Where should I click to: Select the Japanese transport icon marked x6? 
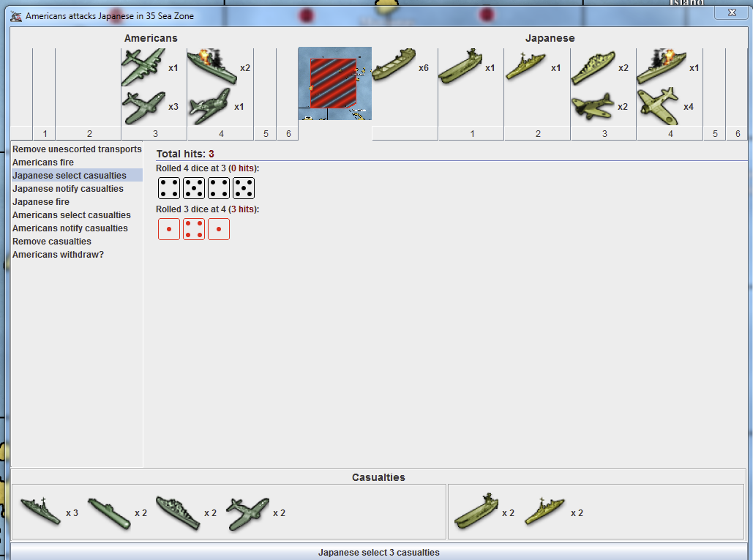[x=394, y=67]
